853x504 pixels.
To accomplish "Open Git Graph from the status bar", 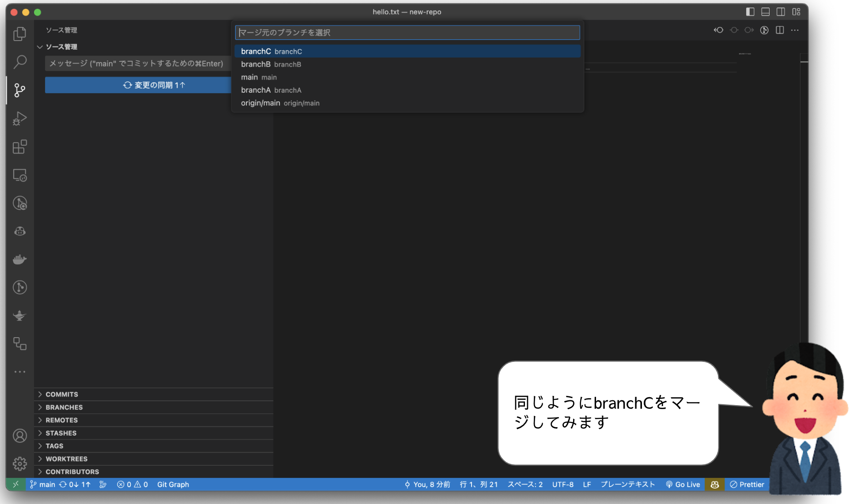I will (173, 484).
